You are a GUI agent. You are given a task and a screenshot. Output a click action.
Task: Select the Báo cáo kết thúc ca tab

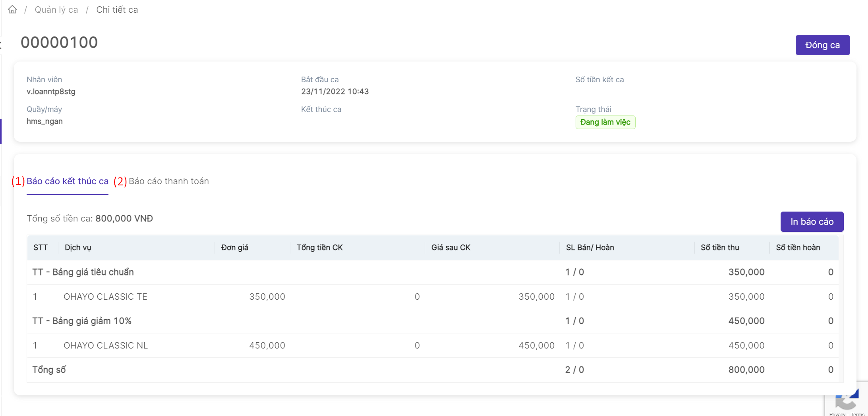(x=68, y=181)
